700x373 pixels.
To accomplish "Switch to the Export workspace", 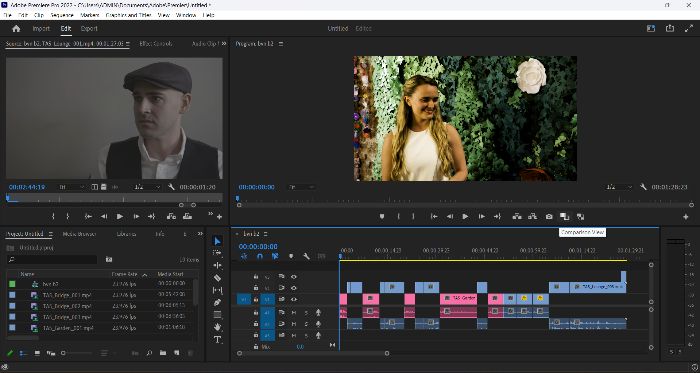I will (x=89, y=29).
